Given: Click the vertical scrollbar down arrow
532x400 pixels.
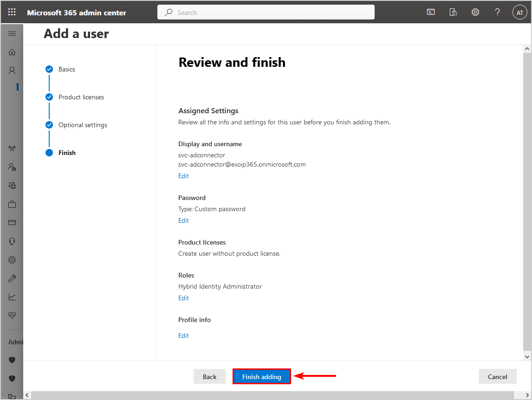Looking at the screenshot, I should (x=527, y=356).
